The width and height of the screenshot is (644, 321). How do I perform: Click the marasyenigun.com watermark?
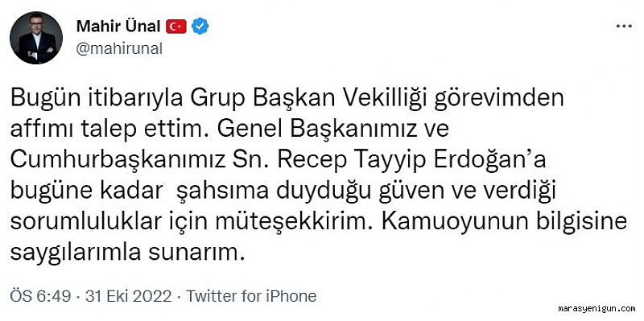[597, 309]
